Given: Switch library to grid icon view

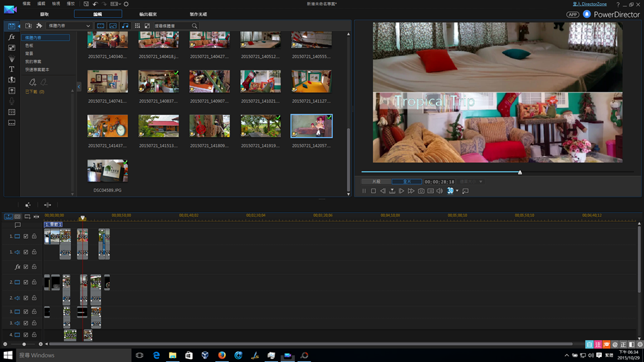Looking at the screenshot, I should click(137, 26).
